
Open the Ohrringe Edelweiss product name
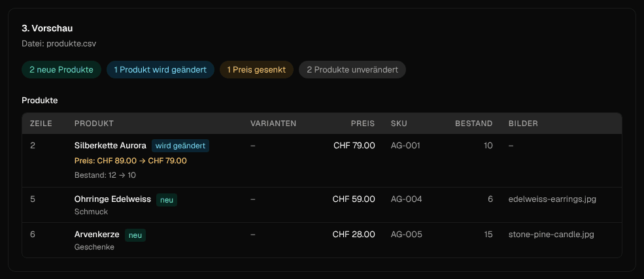tap(112, 199)
